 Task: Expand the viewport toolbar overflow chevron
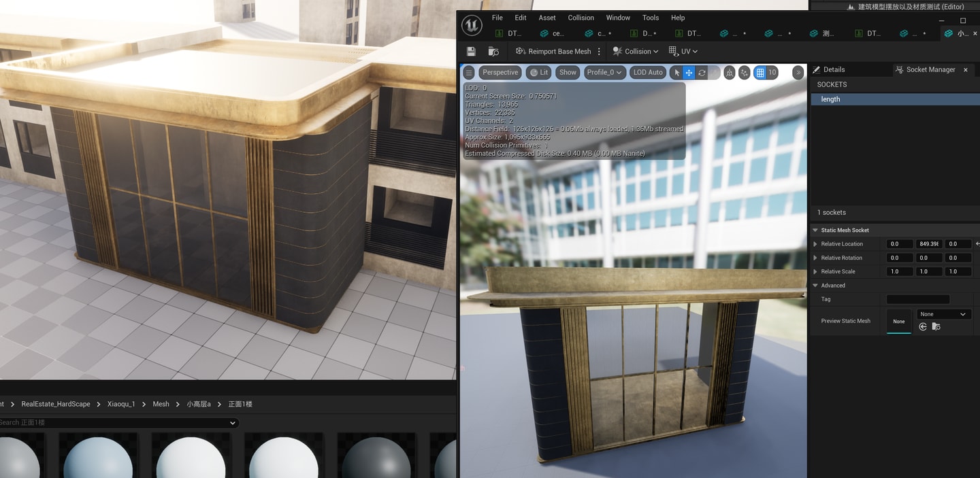pyautogui.click(x=798, y=72)
